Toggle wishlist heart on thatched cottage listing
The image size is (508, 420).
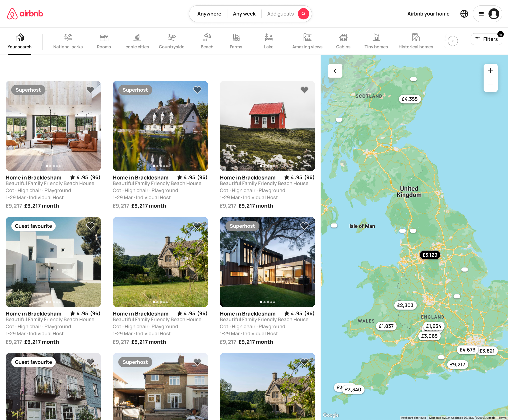click(x=197, y=90)
